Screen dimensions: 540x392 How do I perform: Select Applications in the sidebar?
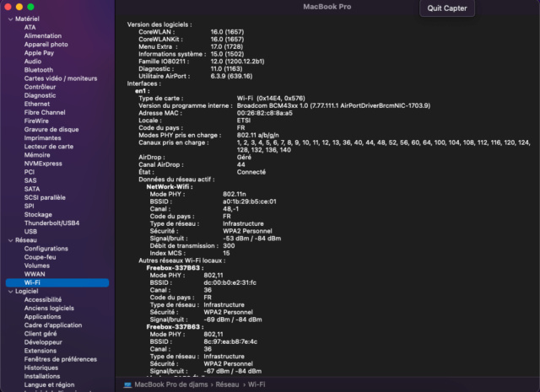(43, 317)
